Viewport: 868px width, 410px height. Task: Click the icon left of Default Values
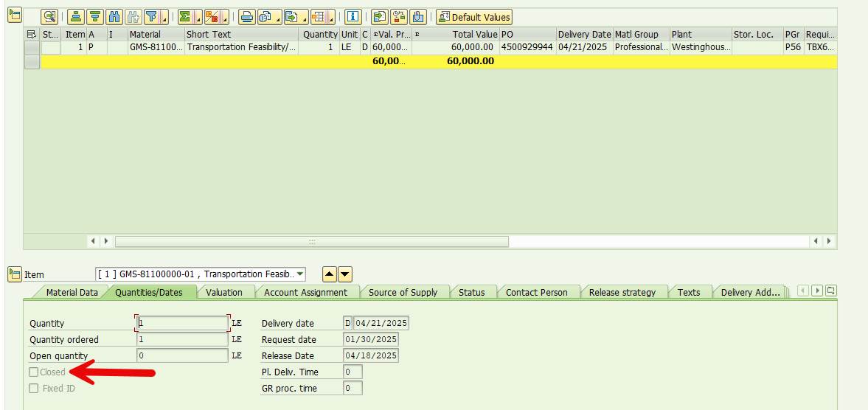coord(418,17)
